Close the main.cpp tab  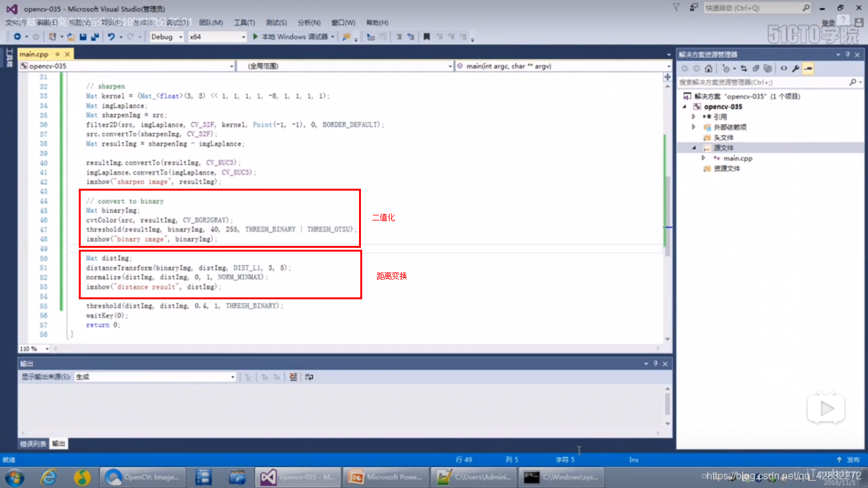click(x=66, y=55)
